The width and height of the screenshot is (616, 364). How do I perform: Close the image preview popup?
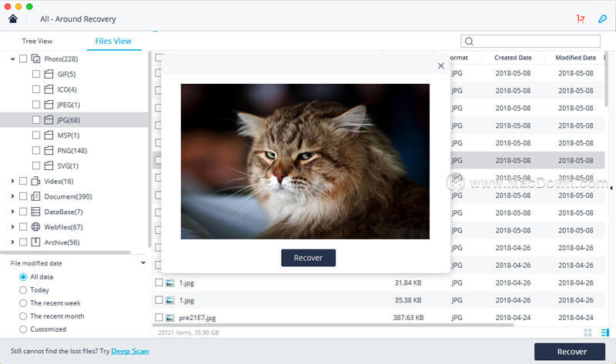(x=440, y=66)
